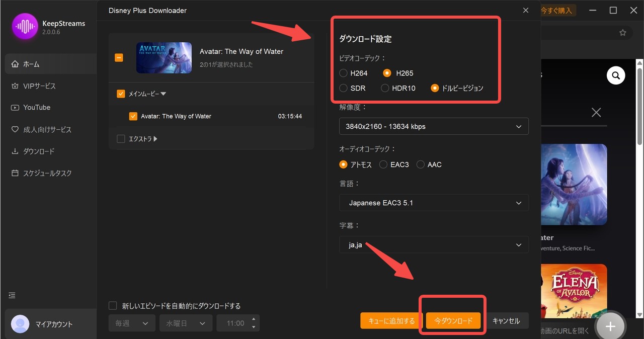
Task: Open the 3840x2160 resolution dropdown
Action: 434,126
